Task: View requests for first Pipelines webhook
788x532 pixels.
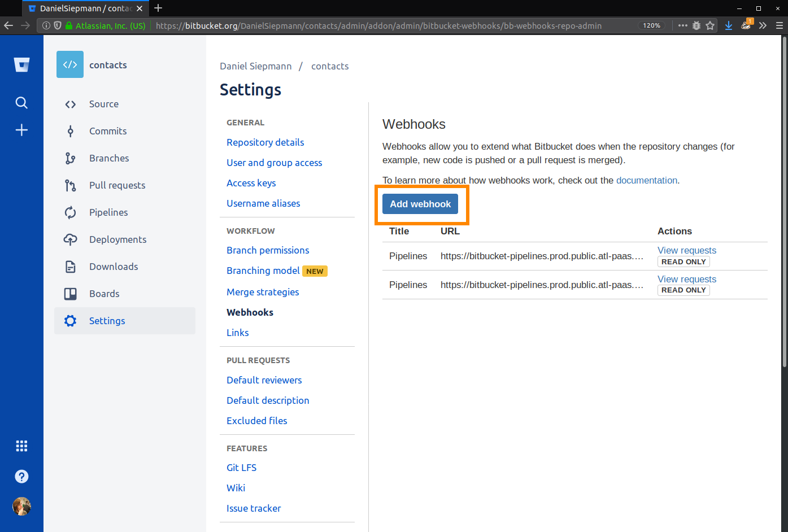Action: click(687, 250)
